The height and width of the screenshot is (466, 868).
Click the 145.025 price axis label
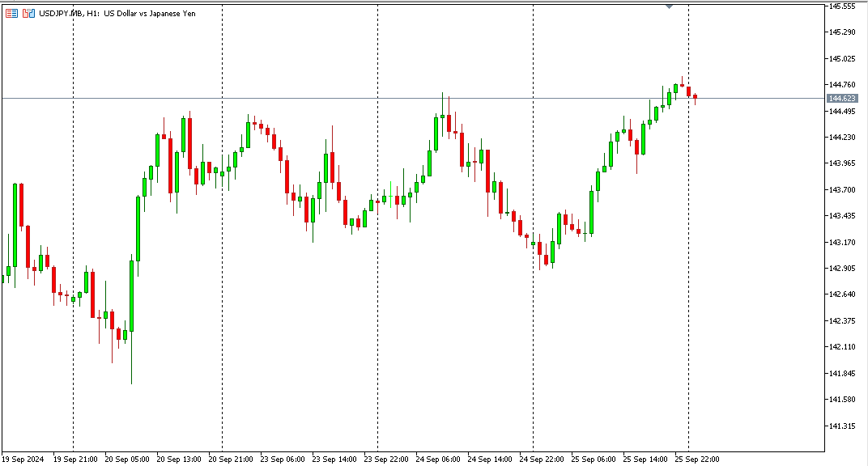(842, 58)
